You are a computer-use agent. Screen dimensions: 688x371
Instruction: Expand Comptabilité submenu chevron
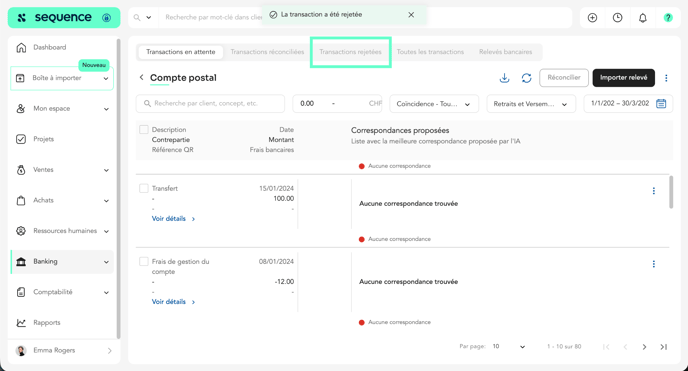click(106, 293)
